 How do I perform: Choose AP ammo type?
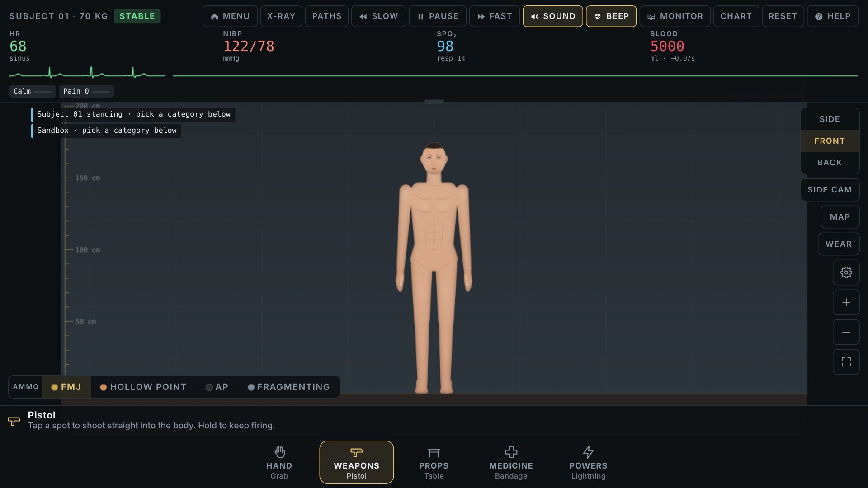click(217, 387)
